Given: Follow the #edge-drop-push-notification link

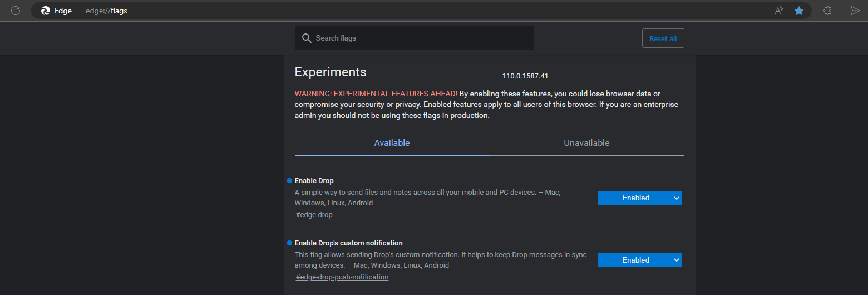Looking at the screenshot, I should coord(342,277).
